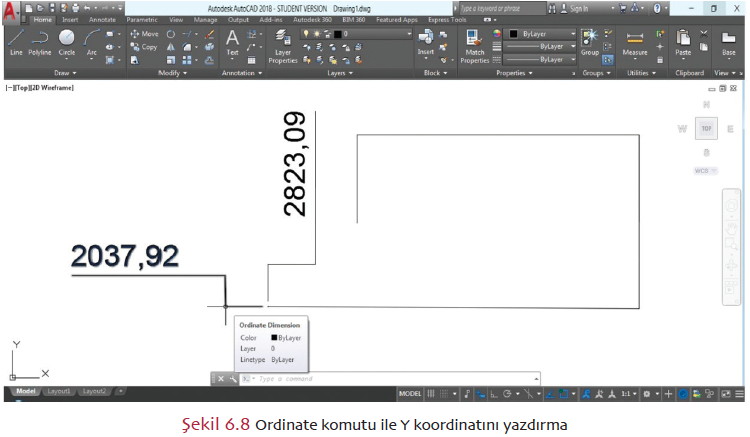Pick the Arc tool in Draw panel
750x437 pixels.
pos(92,42)
